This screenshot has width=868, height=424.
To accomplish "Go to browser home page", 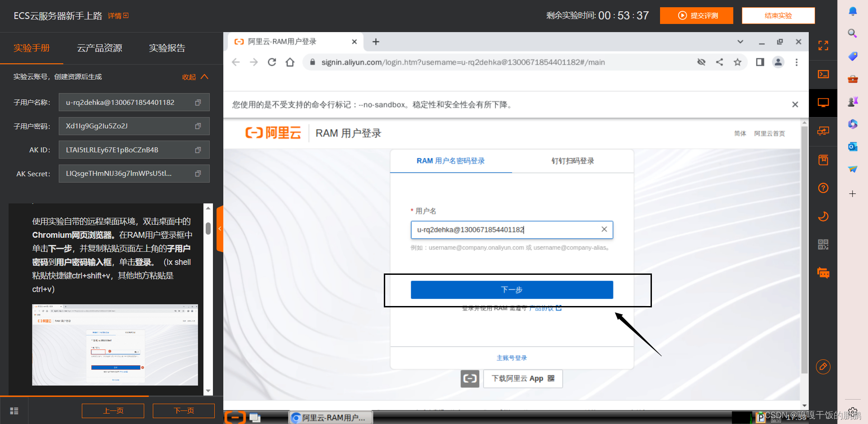I will click(290, 62).
